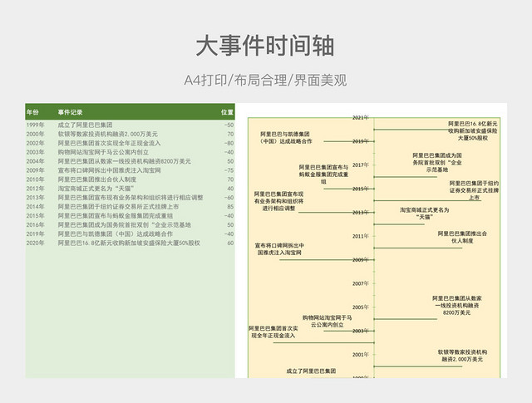This screenshot has height=403, width=532.
Task: Click table cell 阿里巴巴集团宣布与蚂蚁金服集团完成重组
Action: 116,216
